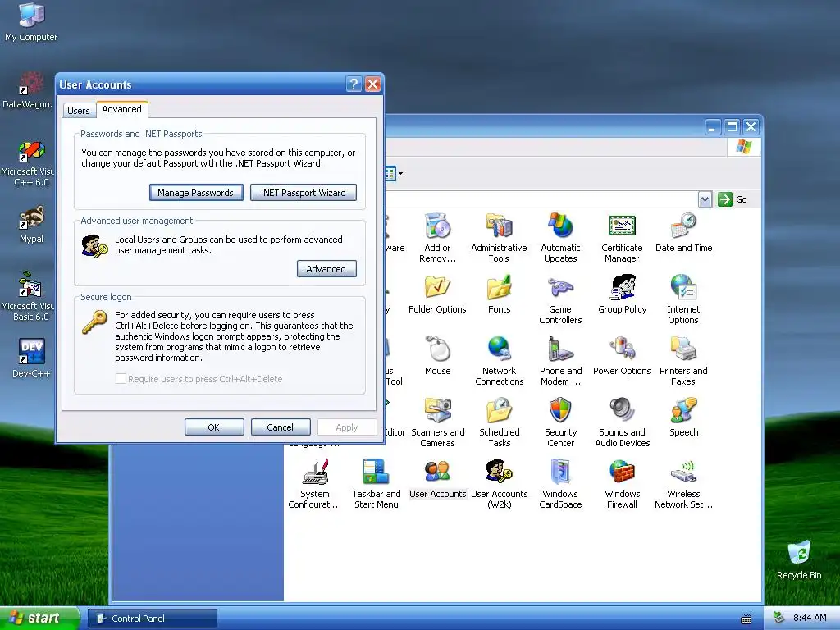Maximize the Control Panel window
Viewport: 840px width, 630px height.
[732, 127]
